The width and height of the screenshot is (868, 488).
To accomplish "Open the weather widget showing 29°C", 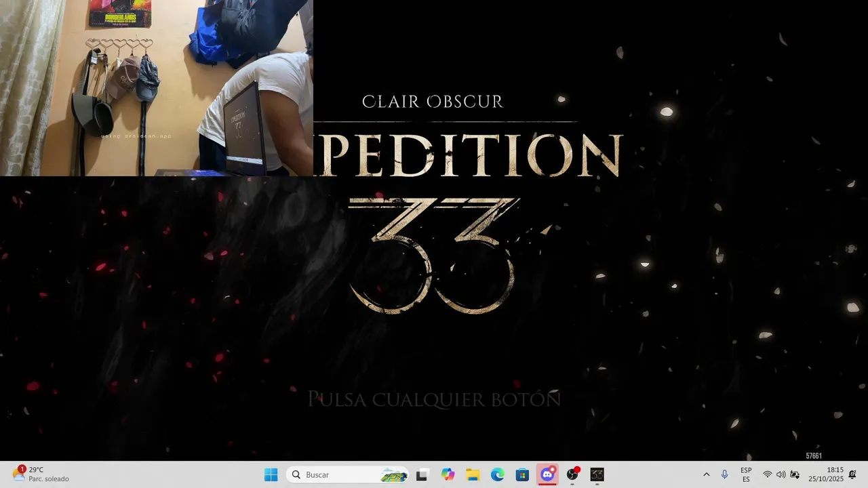I will tap(41, 474).
